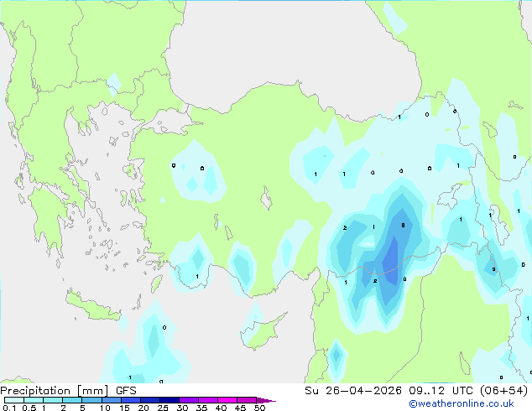
Task: Click the legend scale label "35"
Action: coord(202,408)
